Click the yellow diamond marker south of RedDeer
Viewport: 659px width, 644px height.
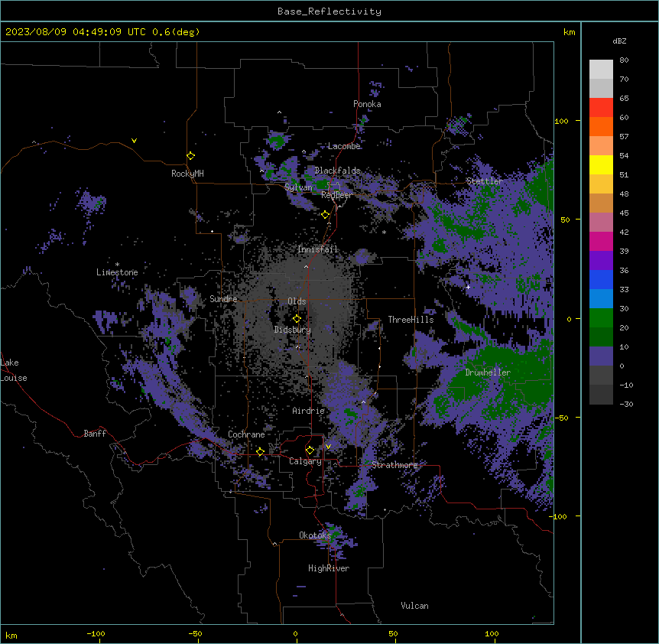[326, 215]
